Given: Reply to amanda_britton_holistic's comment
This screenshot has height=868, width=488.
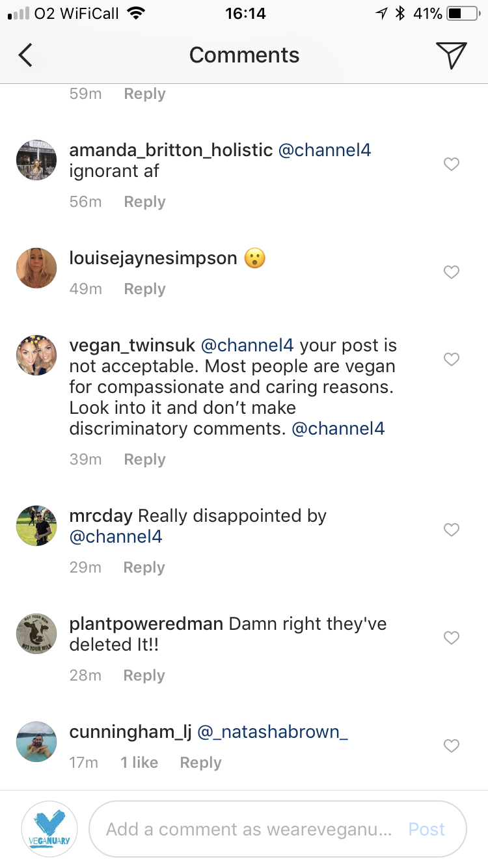Looking at the screenshot, I should [x=144, y=202].
